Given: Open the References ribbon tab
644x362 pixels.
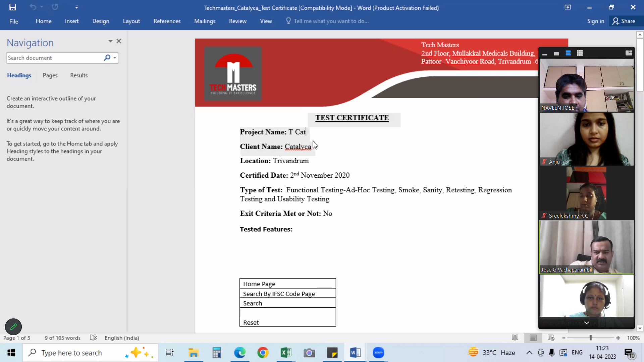Looking at the screenshot, I should (167, 21).
